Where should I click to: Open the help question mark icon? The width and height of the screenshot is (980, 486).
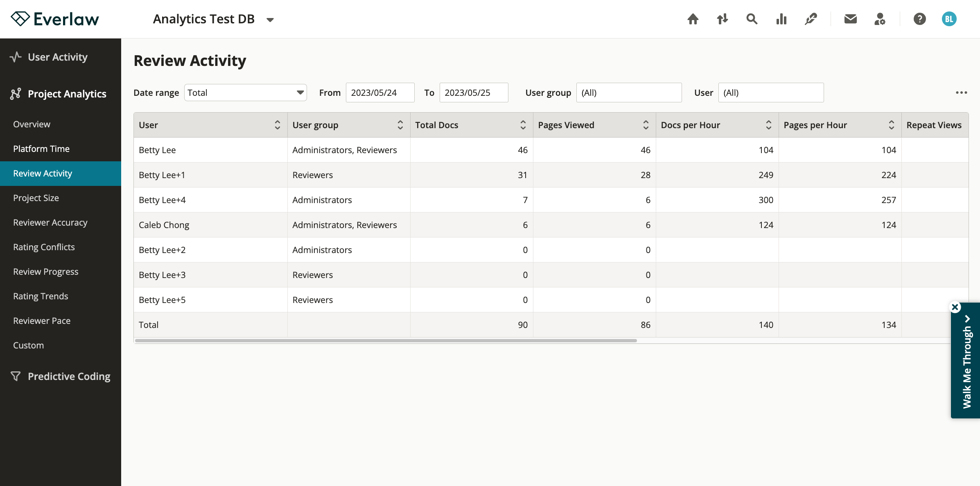click(x=919, y=19)
